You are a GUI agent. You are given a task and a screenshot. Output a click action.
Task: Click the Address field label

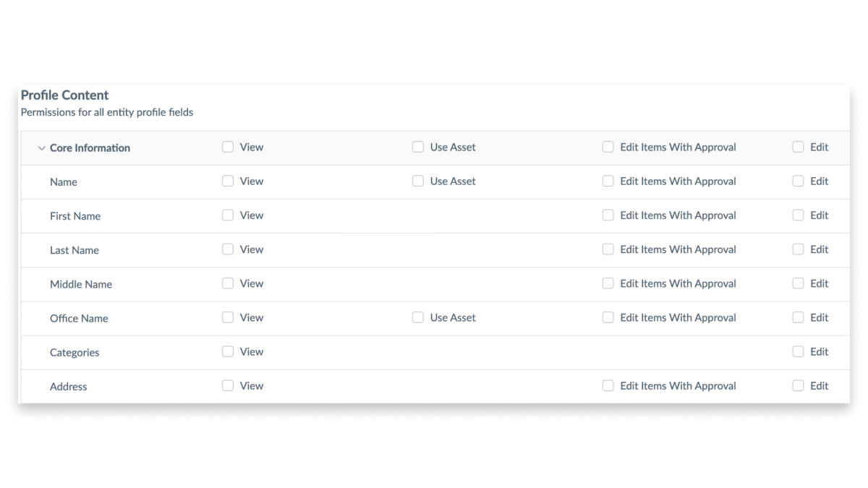pos(69,387)
